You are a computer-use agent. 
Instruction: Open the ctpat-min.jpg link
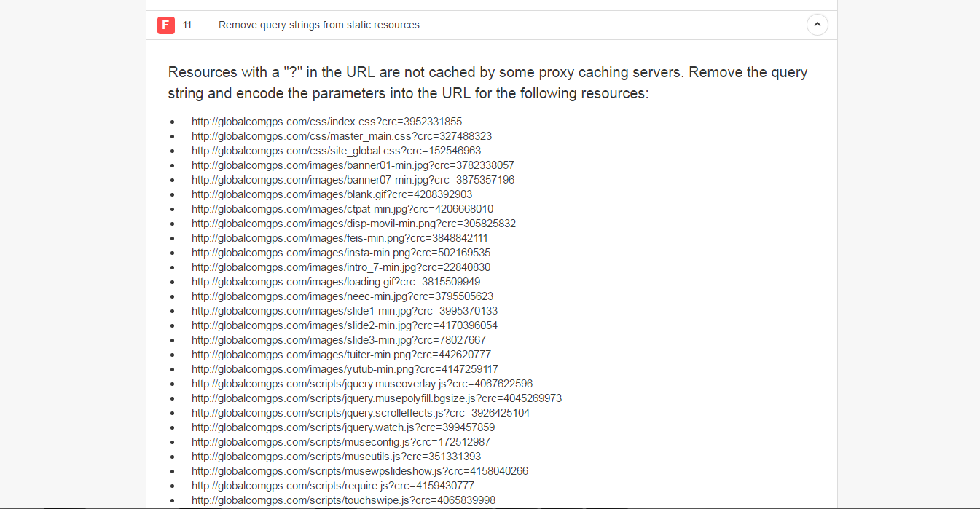(342, 209)
